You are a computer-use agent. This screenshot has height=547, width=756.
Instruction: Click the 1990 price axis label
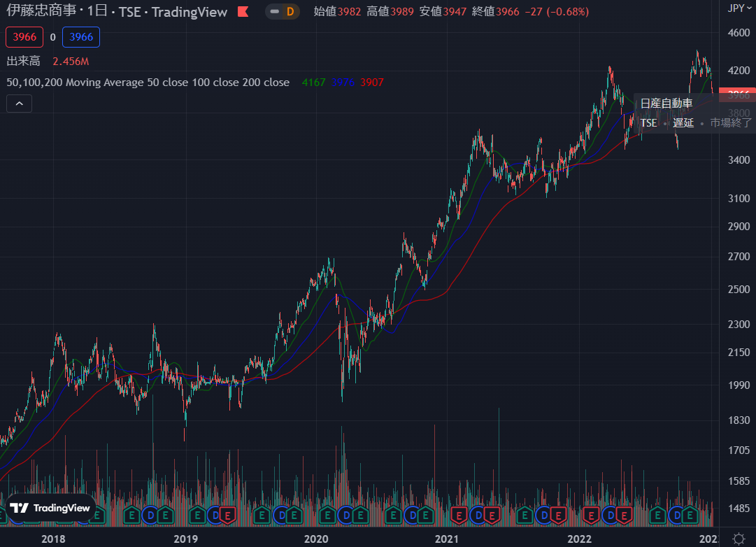[739, 385]
